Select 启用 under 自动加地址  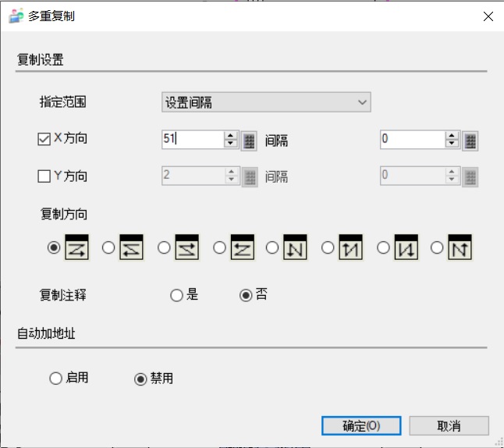[55, 379]
